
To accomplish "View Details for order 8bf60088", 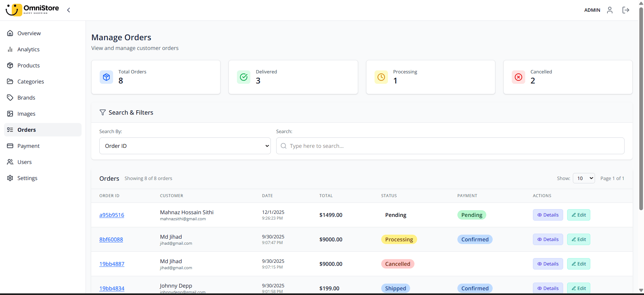I will 548,239.
